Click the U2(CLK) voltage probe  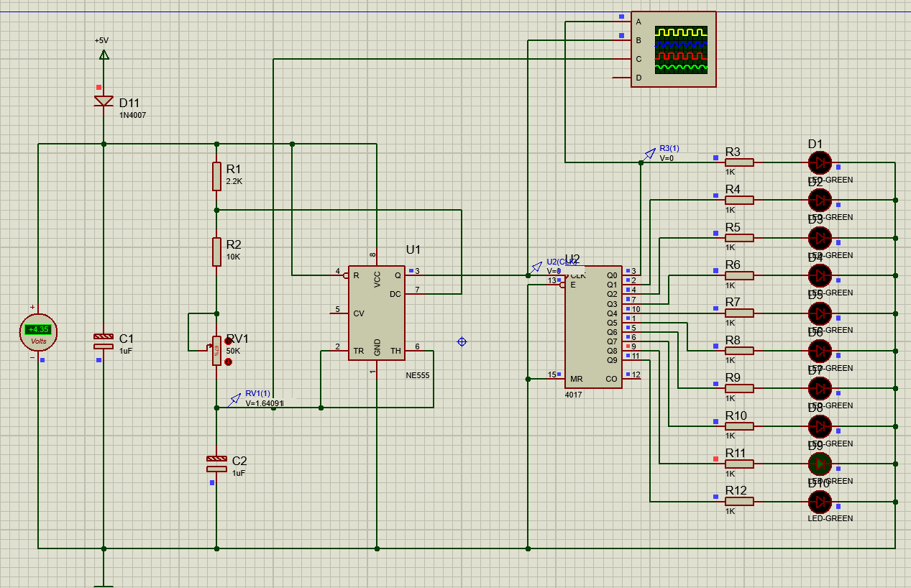[536, 267]
